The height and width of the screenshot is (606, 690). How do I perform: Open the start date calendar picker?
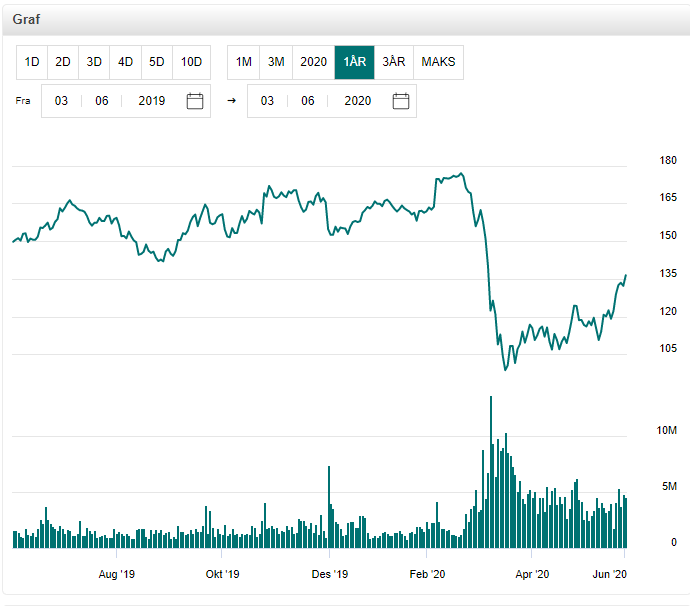pos(195,101)
